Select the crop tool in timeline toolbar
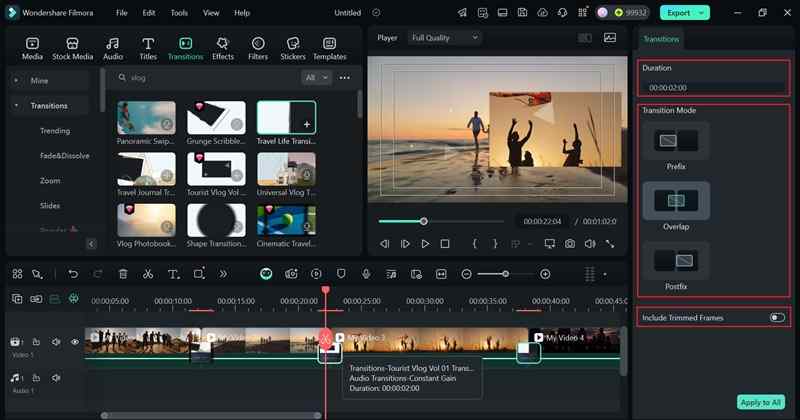The width and height of the screenshot is (800, 420). click(x=199, y=274)
